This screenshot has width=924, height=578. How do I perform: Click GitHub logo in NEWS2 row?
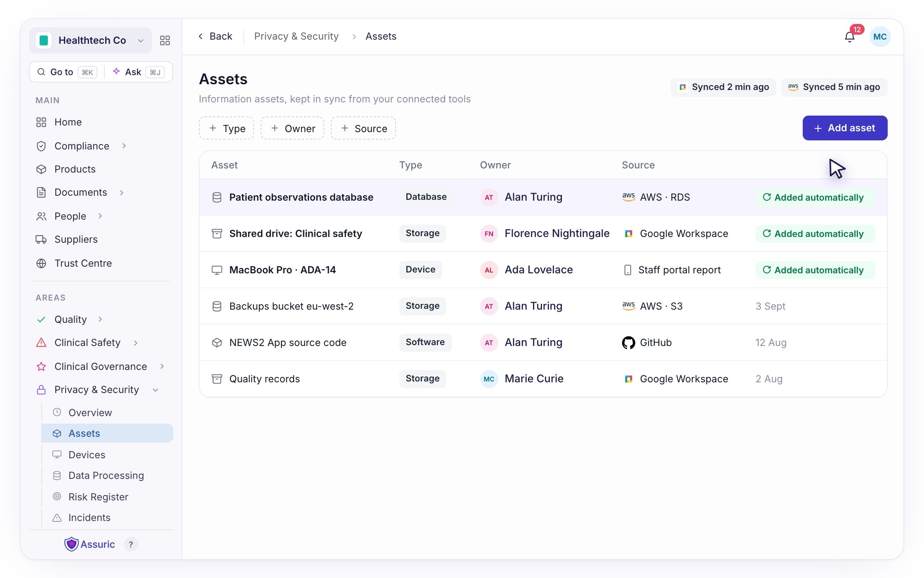(x=628, y=343)
